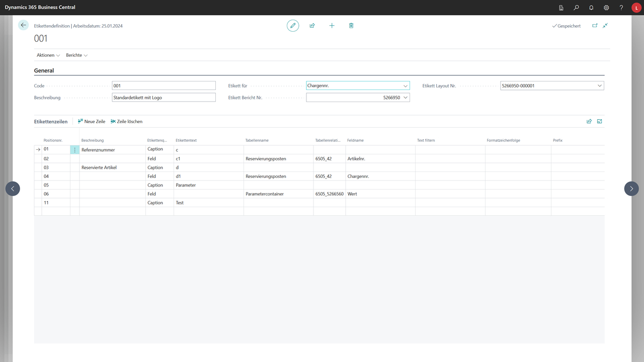
Task: Collapse the General section header
Action: point(44,71)
